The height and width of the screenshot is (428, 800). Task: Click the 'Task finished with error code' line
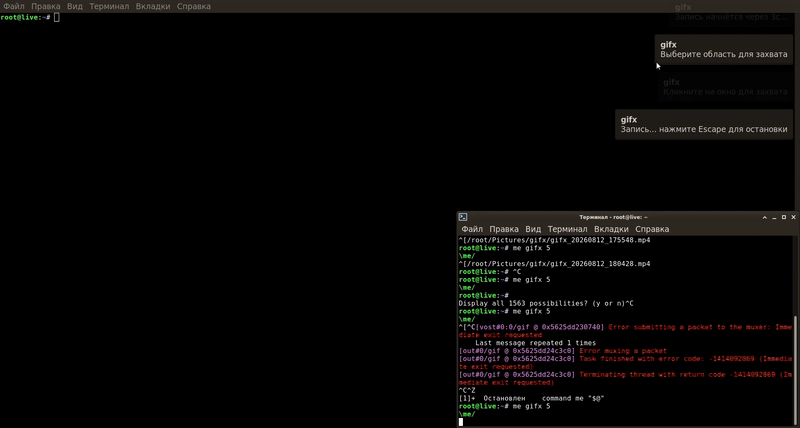coord(625,363)
